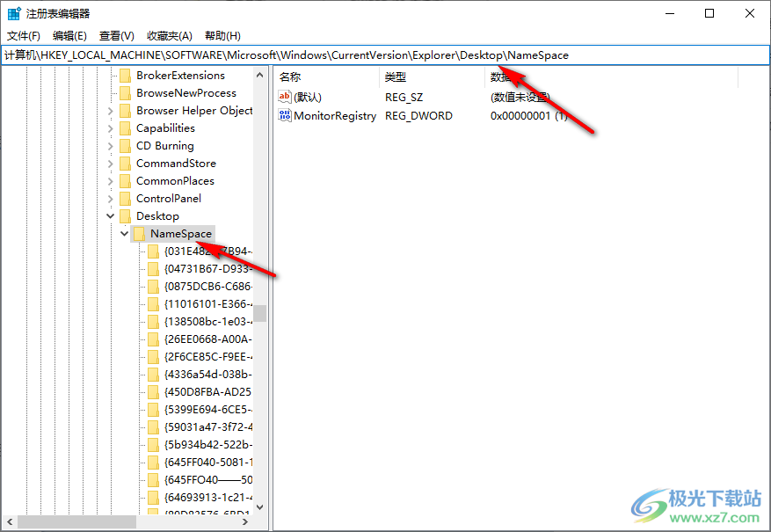
Task: Select the Browser Helper Objects folder icon
Action: tap(126, 111)
